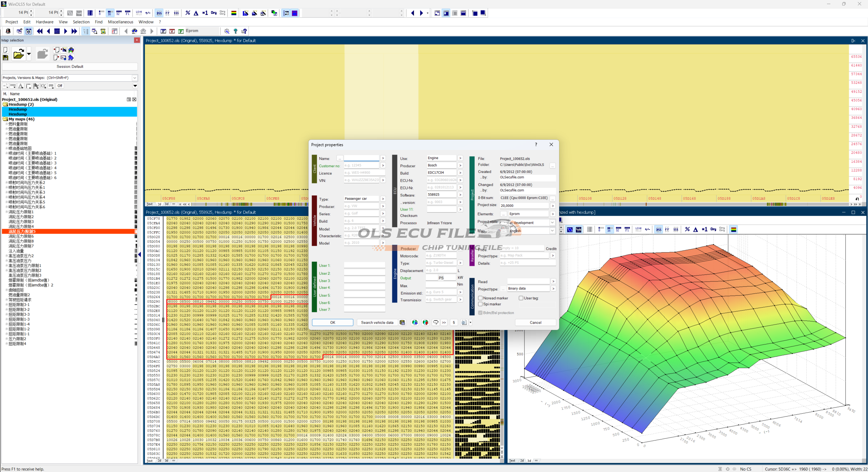Screen dimensions: 868x472
Task: Tick the Spi marker checkbox
Action: coord(480,304)
